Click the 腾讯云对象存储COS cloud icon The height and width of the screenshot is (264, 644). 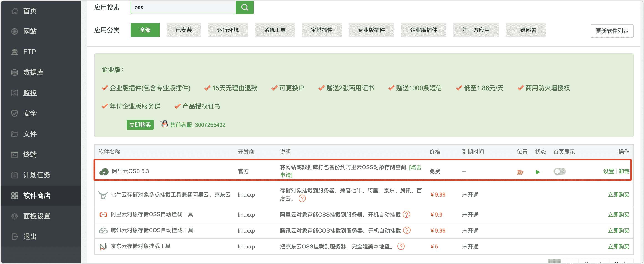(103, 230)
